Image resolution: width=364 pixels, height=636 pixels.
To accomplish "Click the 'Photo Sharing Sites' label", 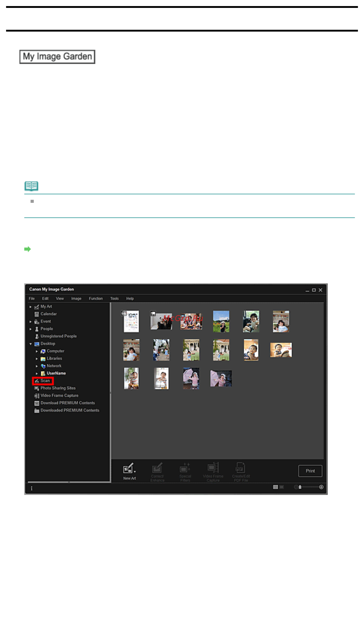I will pos(58,388).
